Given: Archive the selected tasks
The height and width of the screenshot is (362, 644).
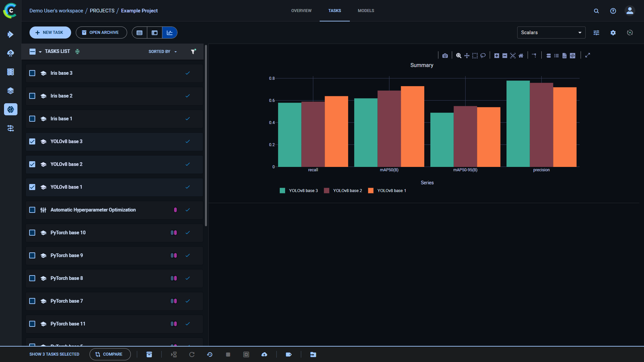Looking at the screenshot, I should (x=149, y=354).
